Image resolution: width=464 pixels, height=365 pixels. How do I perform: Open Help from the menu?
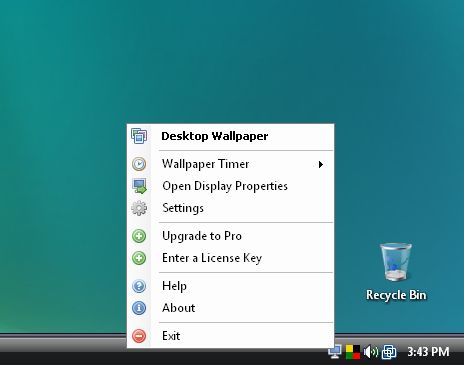tap(230, 286)
